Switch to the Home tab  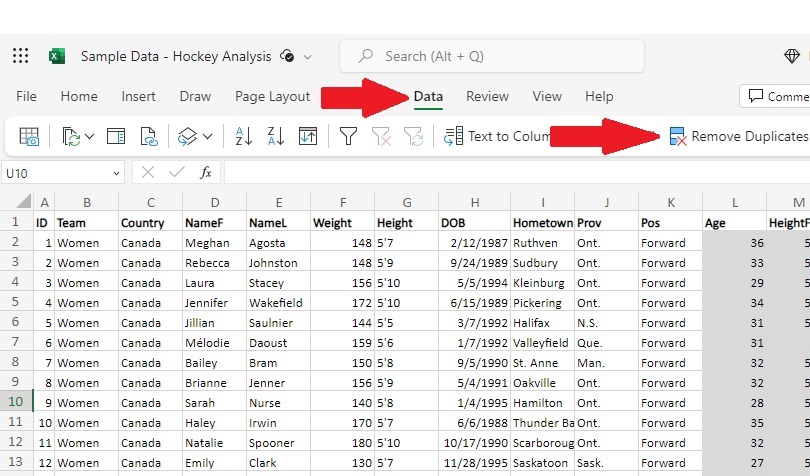pos(79,97)
